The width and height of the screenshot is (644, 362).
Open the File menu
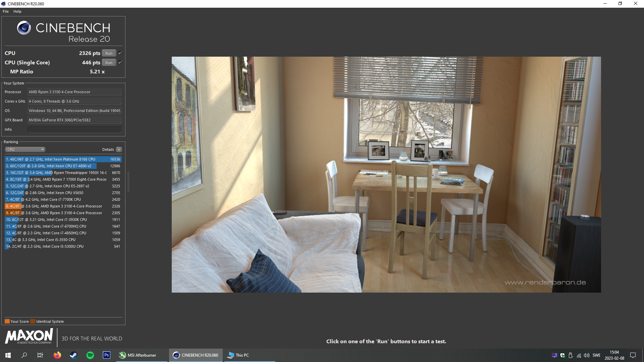6,11
